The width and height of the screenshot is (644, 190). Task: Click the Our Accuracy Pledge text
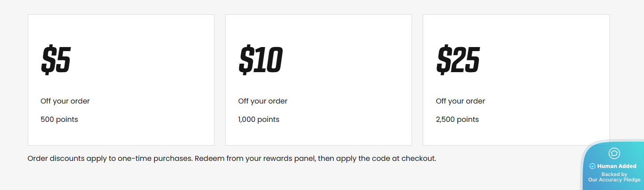click(614, 180)
